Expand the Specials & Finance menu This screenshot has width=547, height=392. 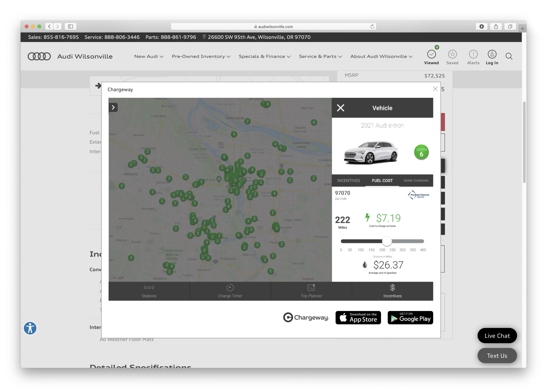[x=265, y=56]
